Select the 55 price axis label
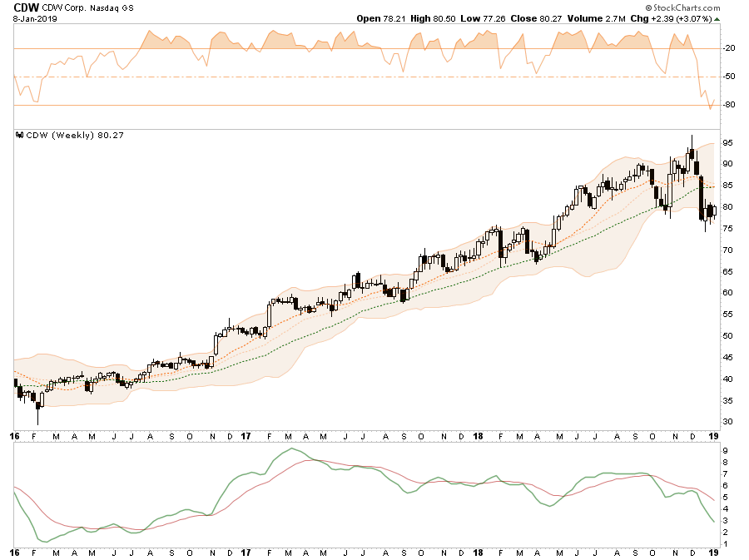The image size is (749, 560). [x=728, y=315]
